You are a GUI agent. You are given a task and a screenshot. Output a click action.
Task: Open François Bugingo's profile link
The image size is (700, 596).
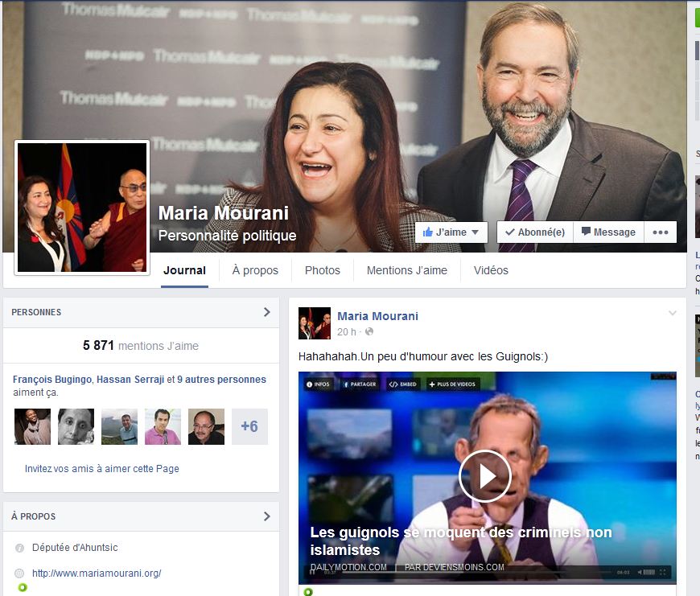point(52,380)
